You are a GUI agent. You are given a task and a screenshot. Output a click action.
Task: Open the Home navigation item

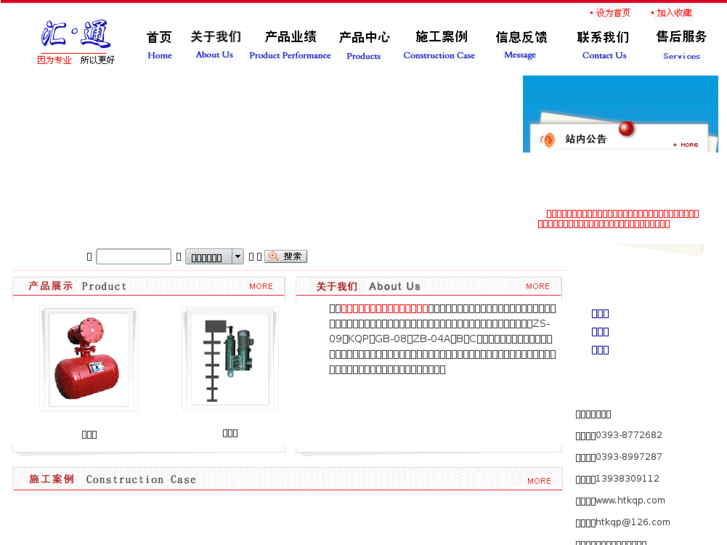tap(159, 45)
